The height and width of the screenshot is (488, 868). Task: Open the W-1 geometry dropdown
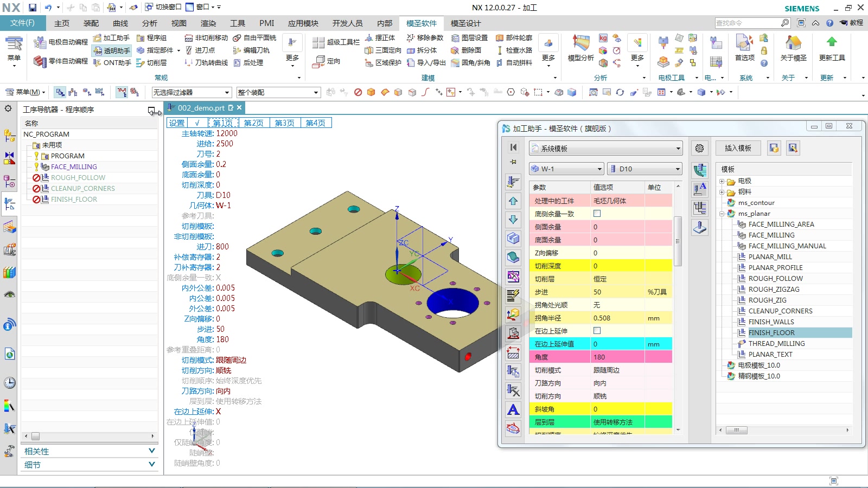(566, 169)
